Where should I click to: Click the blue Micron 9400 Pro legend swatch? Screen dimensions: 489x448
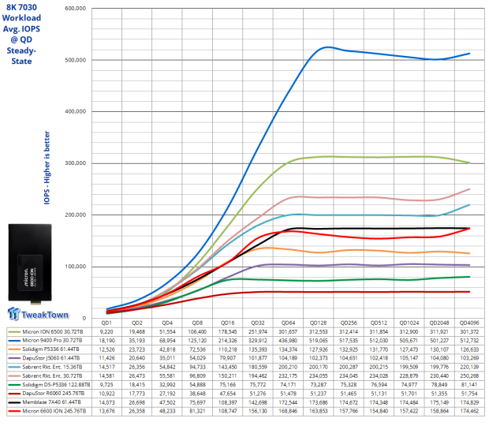coord(14,341)
